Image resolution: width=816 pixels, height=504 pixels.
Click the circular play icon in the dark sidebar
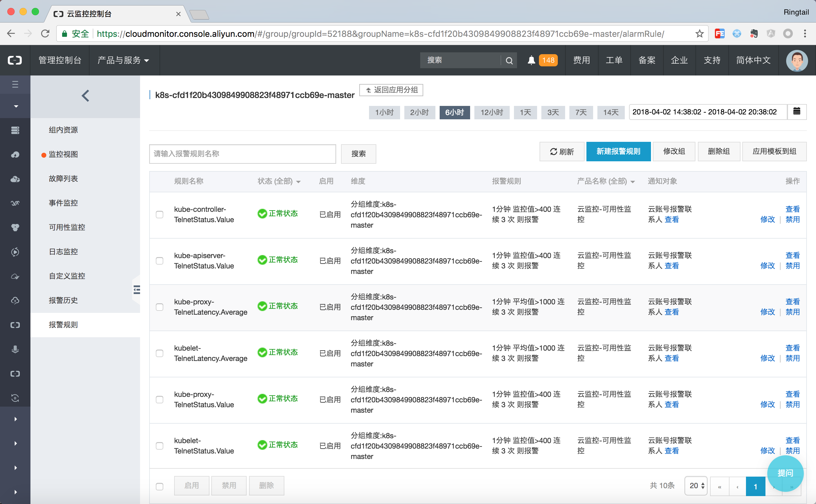tap(15, 252)
